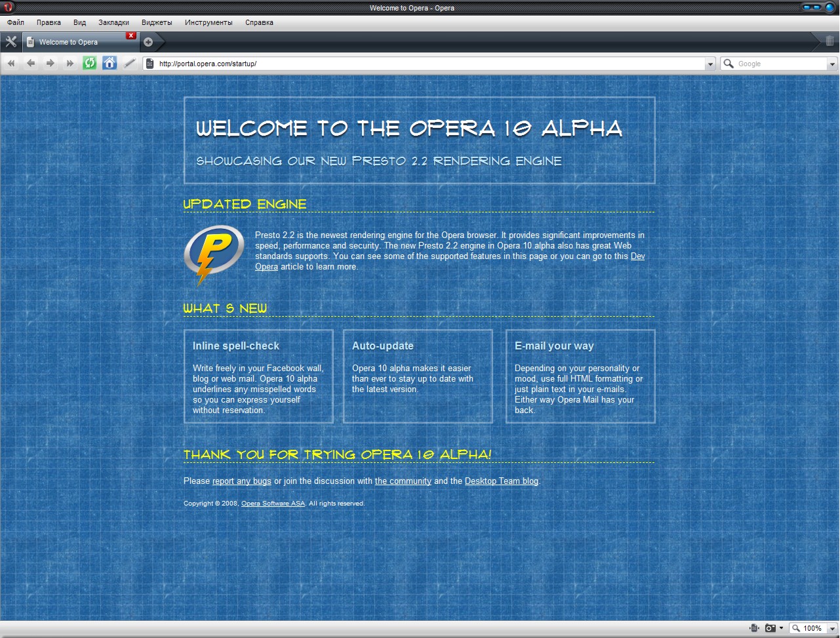Click the Google search magnifier icon

[729, 64]
